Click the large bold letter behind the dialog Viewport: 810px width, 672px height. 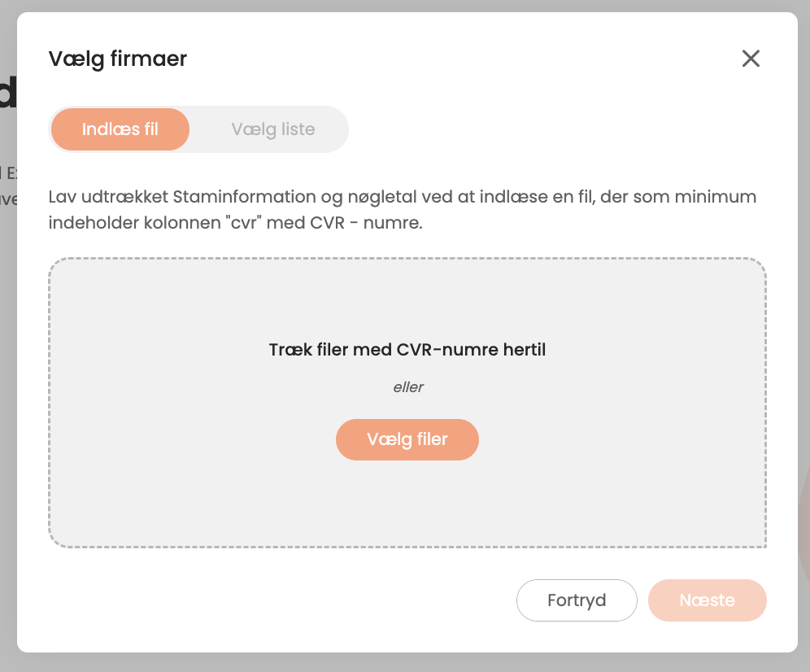(x=7, y=94)
